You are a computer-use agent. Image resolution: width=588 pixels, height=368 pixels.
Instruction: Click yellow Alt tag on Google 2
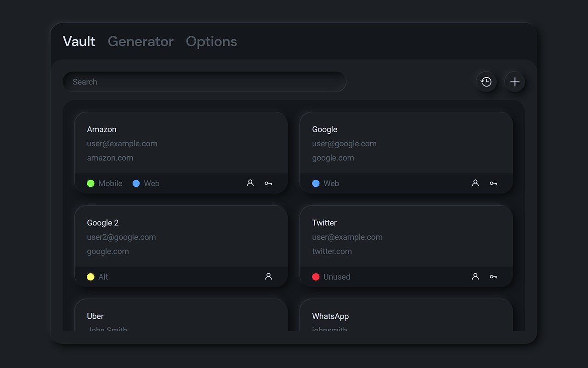[98, 276]
